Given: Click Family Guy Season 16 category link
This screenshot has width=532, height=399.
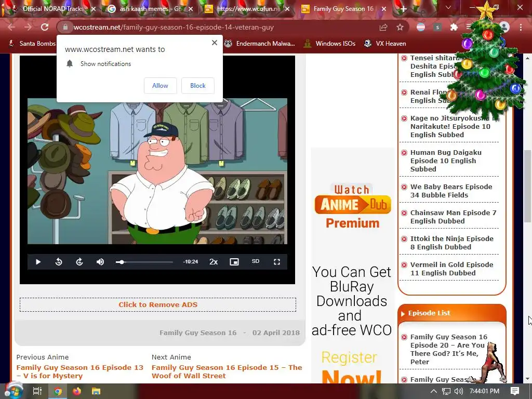Looking at the screenshot, I should coord(198,333).
